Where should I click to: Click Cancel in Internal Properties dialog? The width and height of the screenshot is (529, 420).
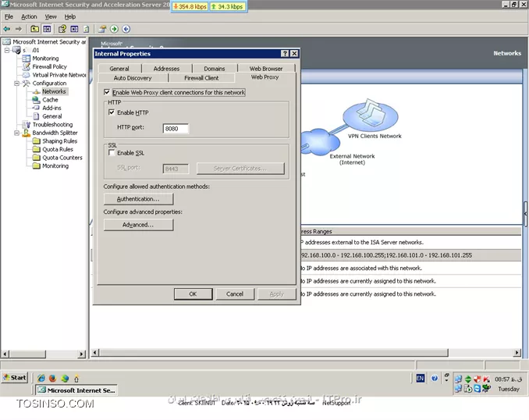[235, 294]
